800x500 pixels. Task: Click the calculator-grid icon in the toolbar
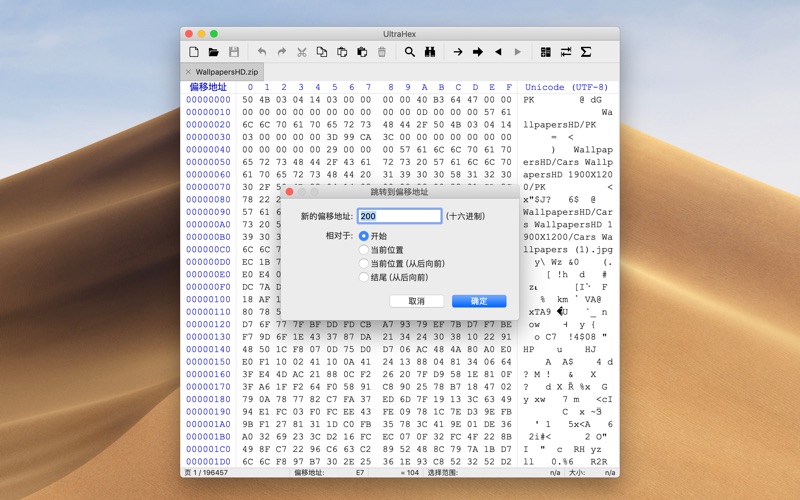point(545,52)
